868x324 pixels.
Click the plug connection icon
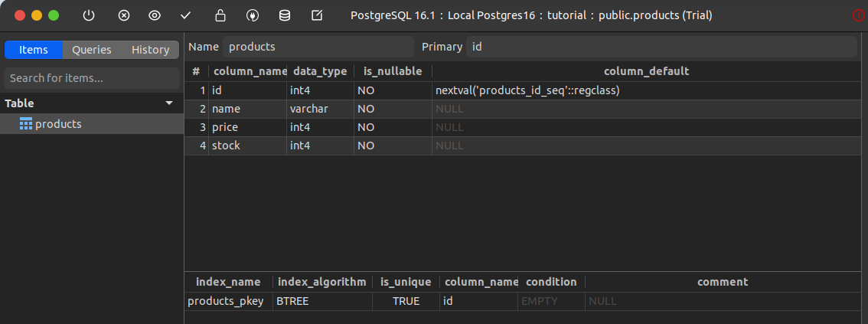(x=253, y=15)
